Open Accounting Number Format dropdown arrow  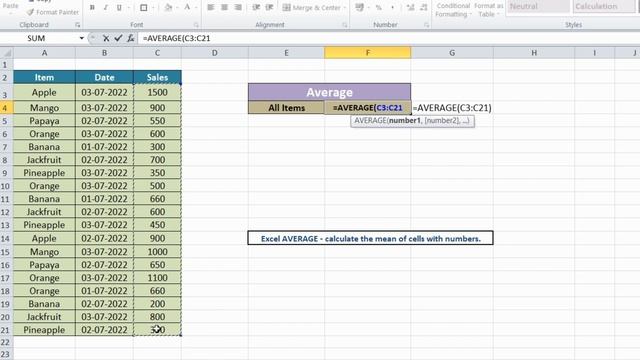pyautogui.click(x=369, y=7)
